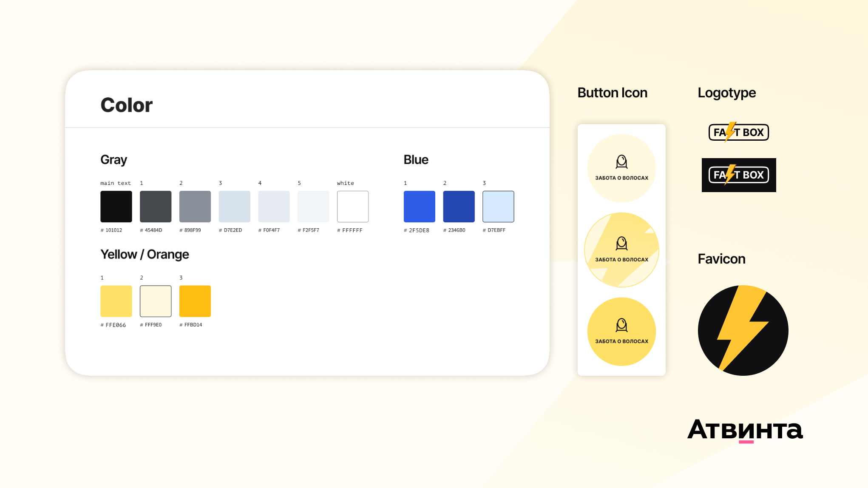Click the pale yellow hair care button

(621, 168)
